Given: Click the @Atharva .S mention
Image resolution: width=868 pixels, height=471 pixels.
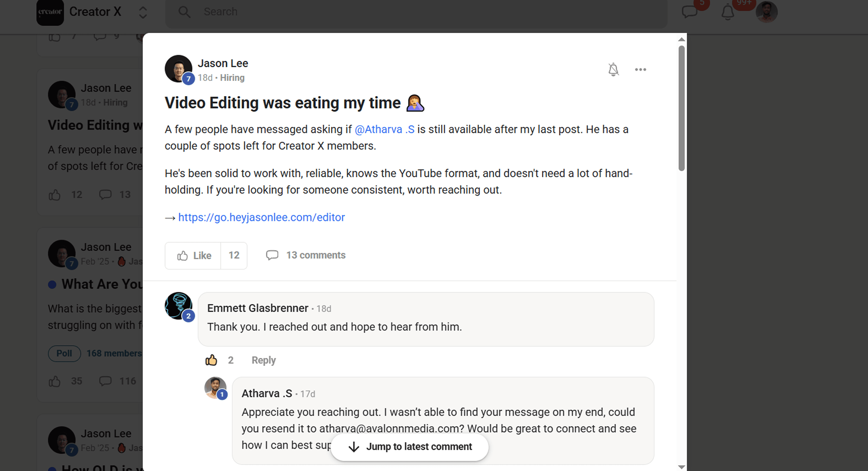Looking at the screenshot, I should pos(384,130).
